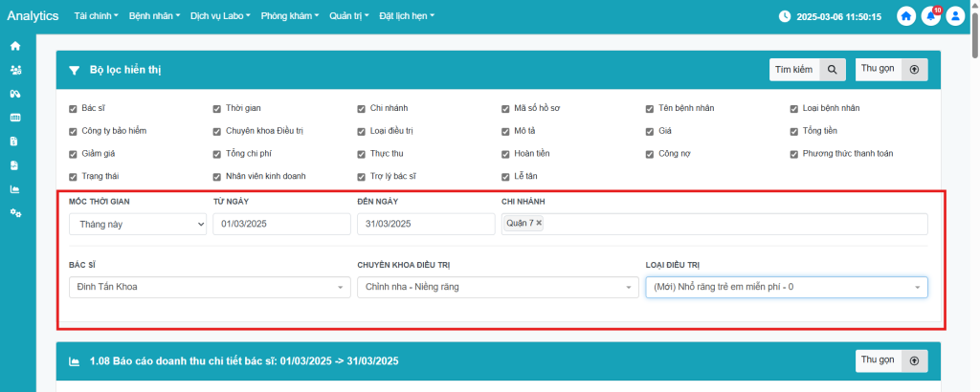Click the round home button in top bar

pyautogui.click(x=905, y=16)
